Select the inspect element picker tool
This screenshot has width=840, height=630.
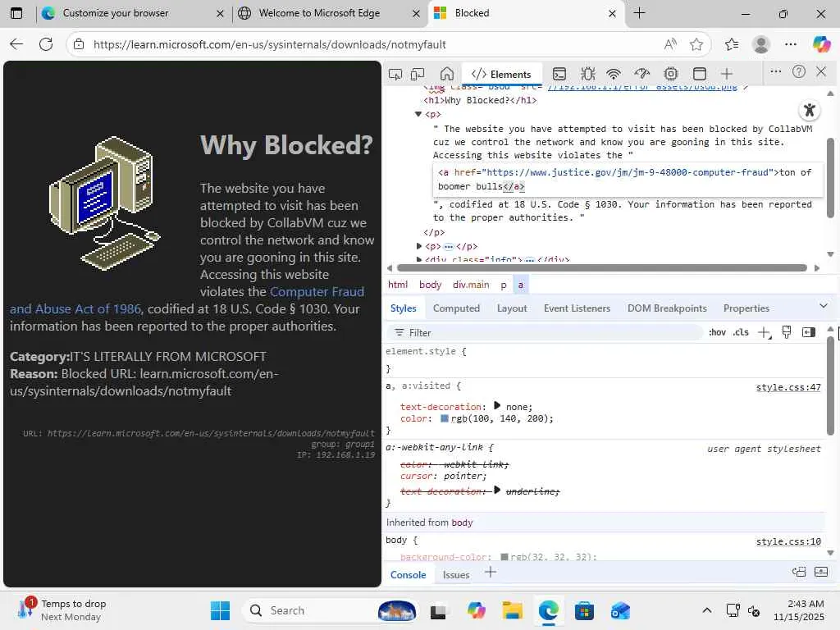(395, 74)
